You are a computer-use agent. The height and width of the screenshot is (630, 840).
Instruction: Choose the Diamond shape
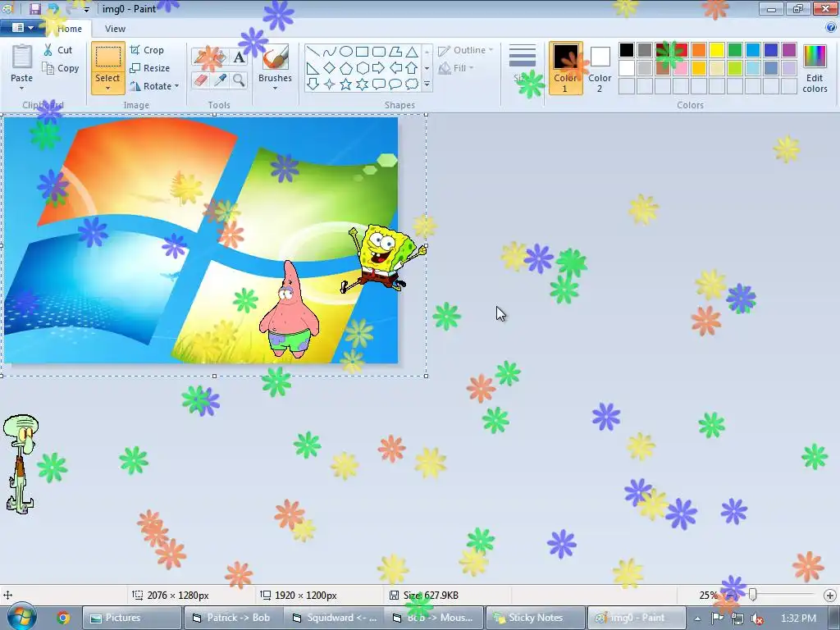(x=330, y=68)
